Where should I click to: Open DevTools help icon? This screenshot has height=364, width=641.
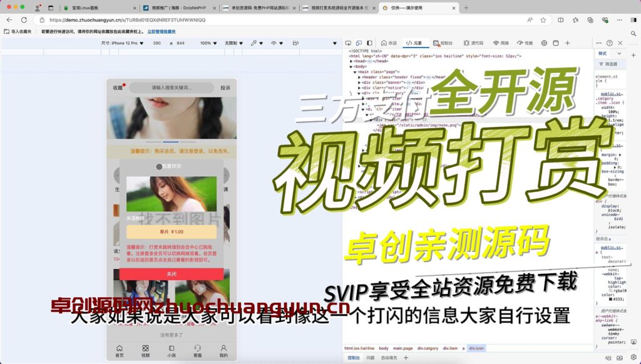(610, 43)
